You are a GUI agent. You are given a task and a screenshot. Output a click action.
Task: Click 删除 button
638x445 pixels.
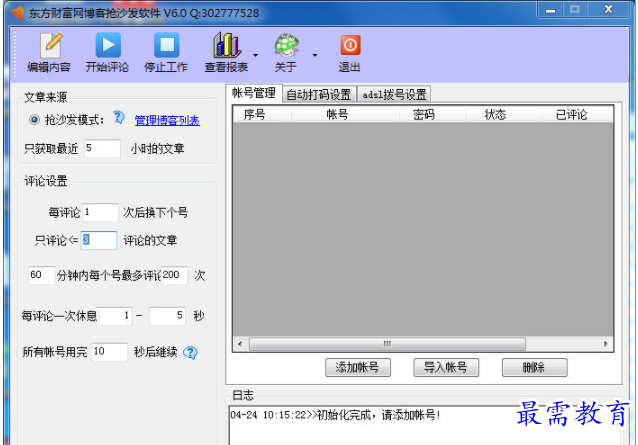tap(534, 367)
